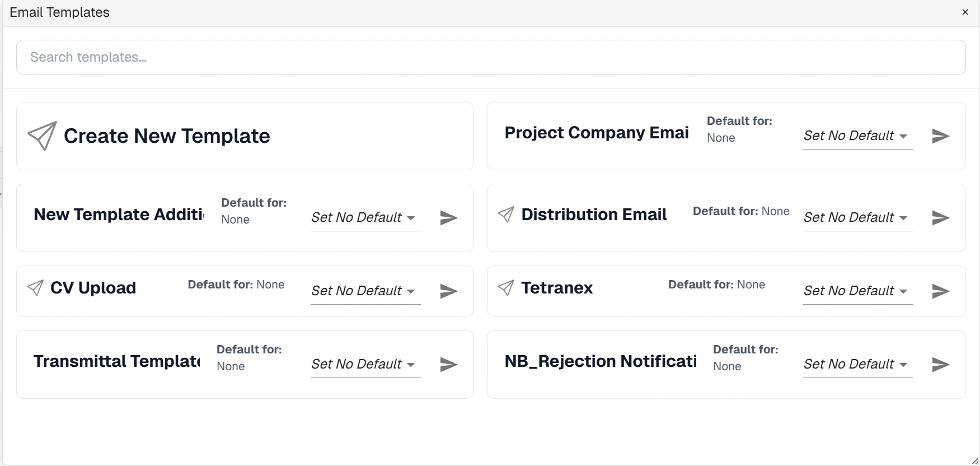Expand default dropdown for NB_Rejection Notification

857,365
